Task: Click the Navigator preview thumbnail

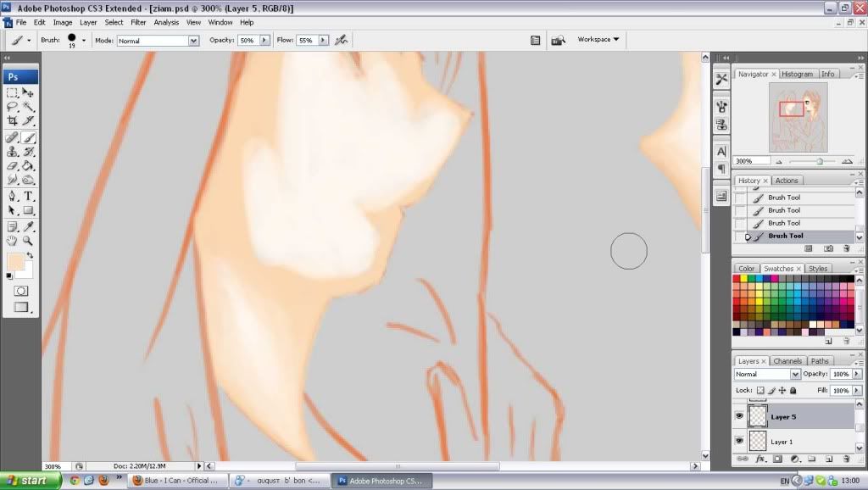Action: point(798,117)
